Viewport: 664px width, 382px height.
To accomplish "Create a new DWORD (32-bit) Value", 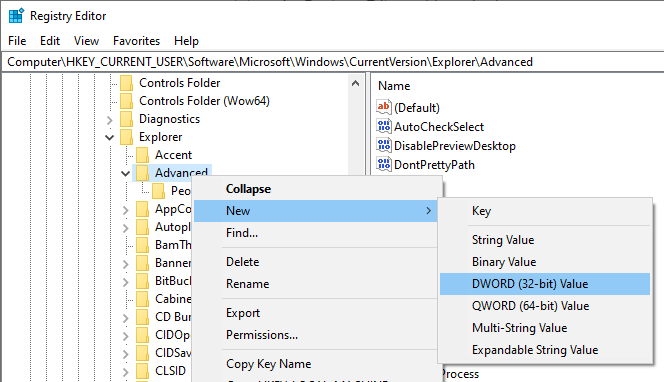I will pyautogui.click(x=545, y=284).
